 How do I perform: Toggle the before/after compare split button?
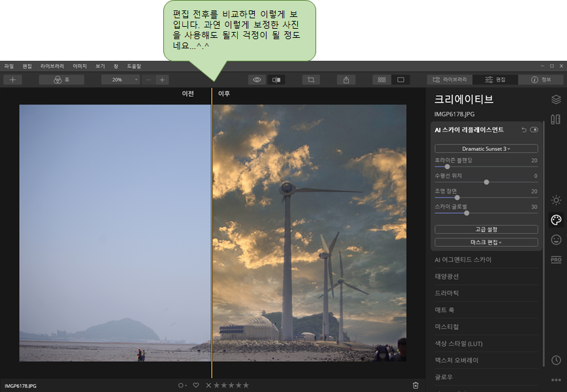coord(276,80)
